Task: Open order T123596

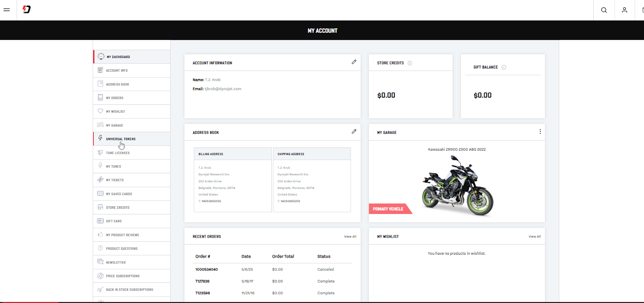Action: [x=202, y=293]
